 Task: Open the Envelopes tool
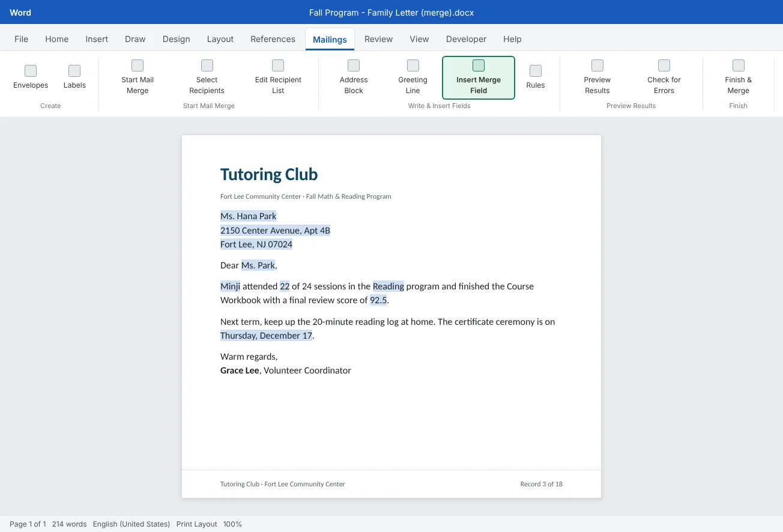pos(31,77)
